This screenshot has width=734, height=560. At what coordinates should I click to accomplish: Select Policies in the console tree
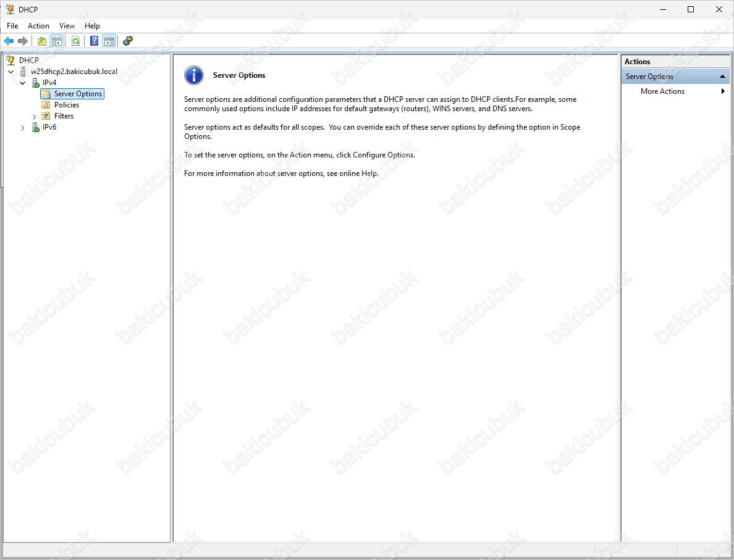pos(66,105)
